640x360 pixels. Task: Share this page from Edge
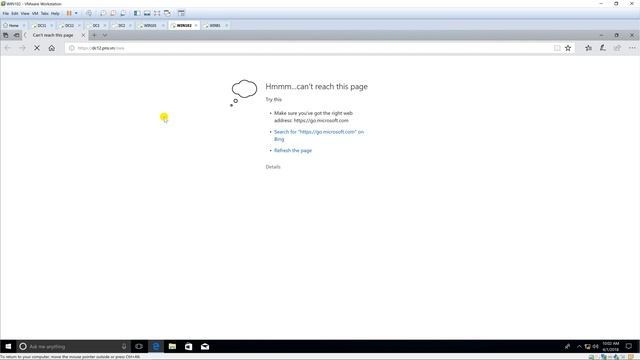tap(617, 48)
